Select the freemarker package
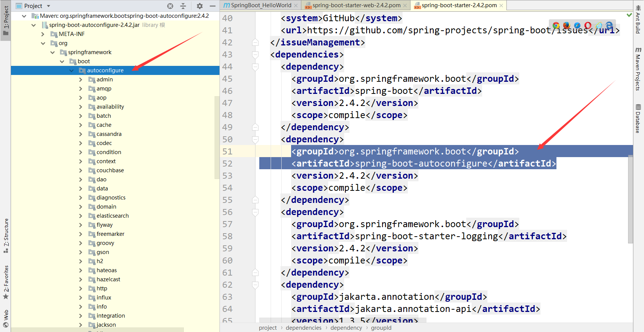This screenshot has height=332, width=644. [110, 234]
